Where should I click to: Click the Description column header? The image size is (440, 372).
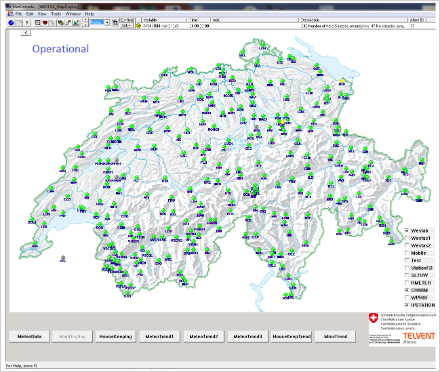click(354, 20)
